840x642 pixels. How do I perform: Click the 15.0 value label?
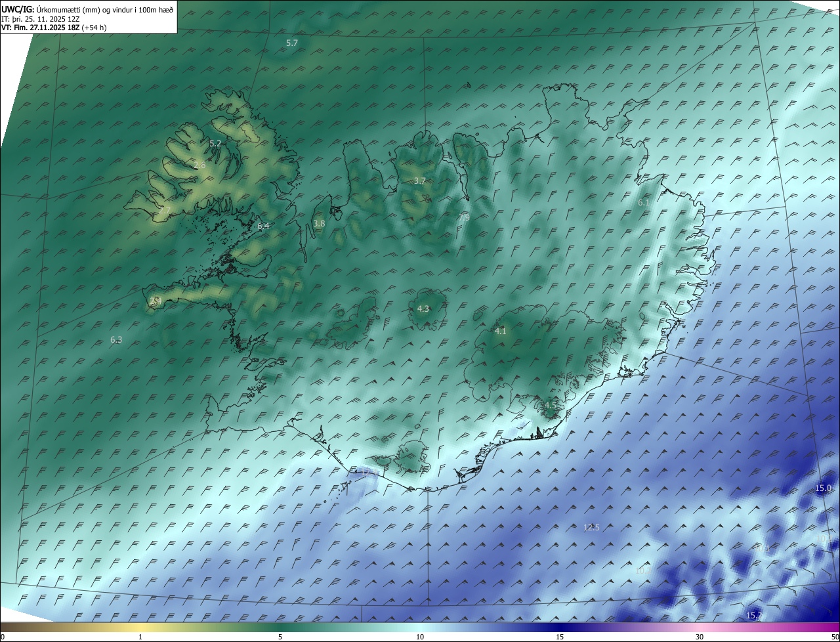823,488
